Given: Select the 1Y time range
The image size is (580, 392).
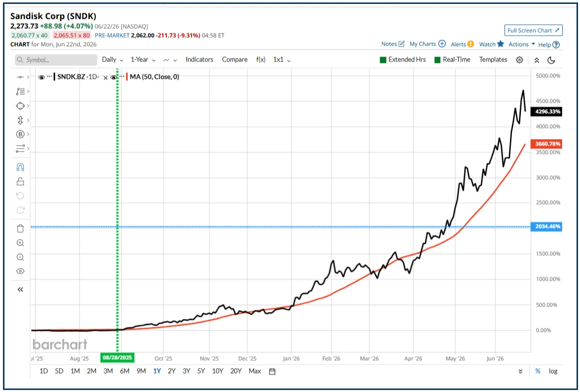Looking at the screenshot, I should pyautogui.click(x=157, y=371).
